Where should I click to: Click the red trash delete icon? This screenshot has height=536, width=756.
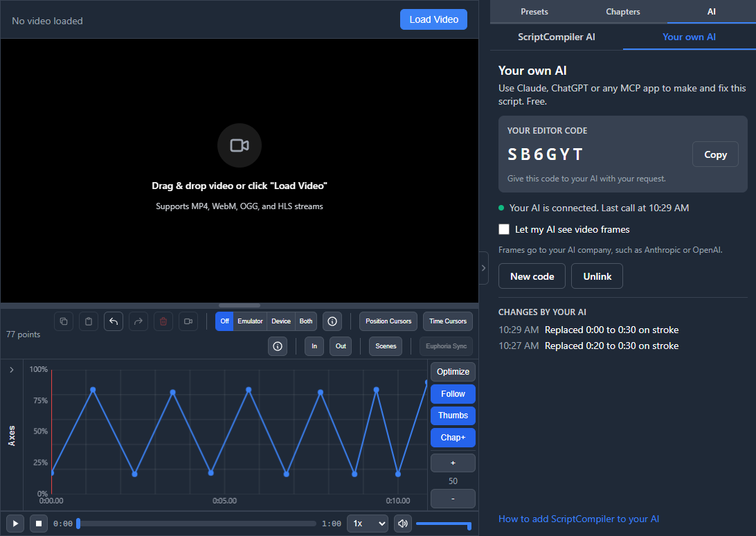pyautogui.click(x=163, y=321)
